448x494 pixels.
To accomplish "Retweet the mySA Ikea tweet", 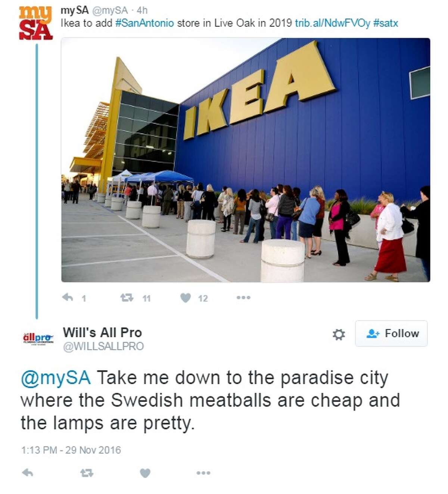I will [127, 298].
